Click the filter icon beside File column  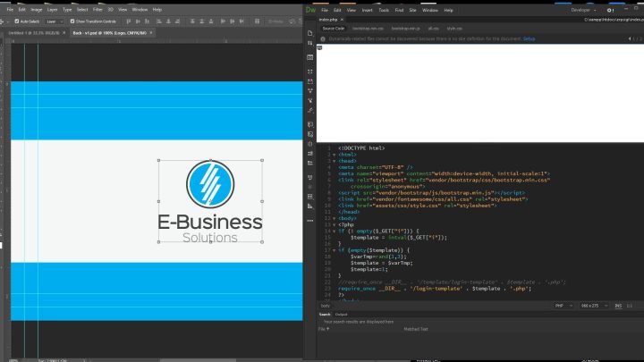(327, 329)
